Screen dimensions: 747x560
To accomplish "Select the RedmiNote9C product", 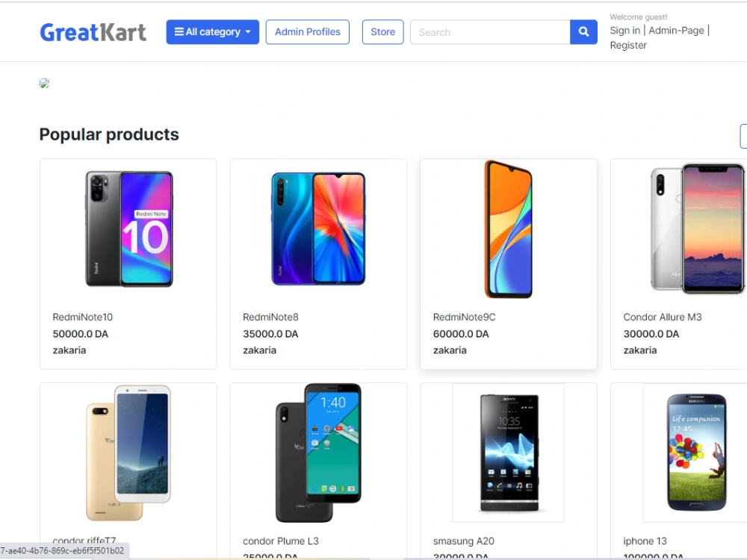I will point(464,317).
